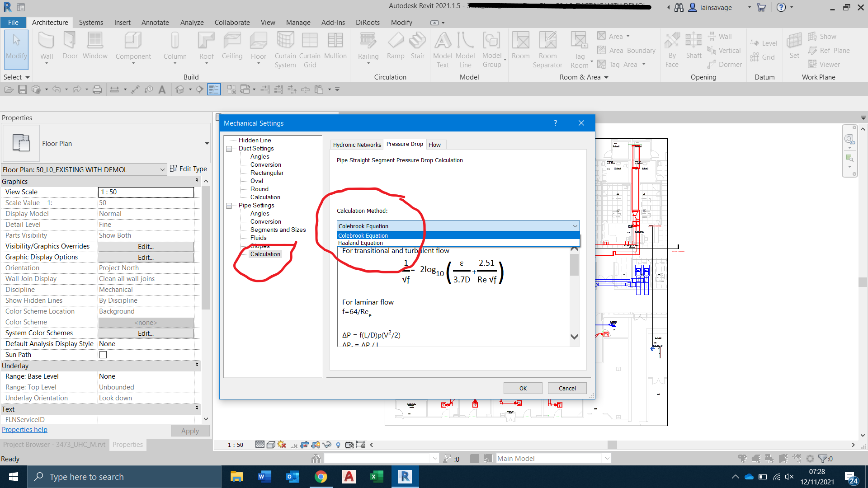The height and width of the screenshot is (488, 868).
Task: Open the File menu
Action: (13, 22)
